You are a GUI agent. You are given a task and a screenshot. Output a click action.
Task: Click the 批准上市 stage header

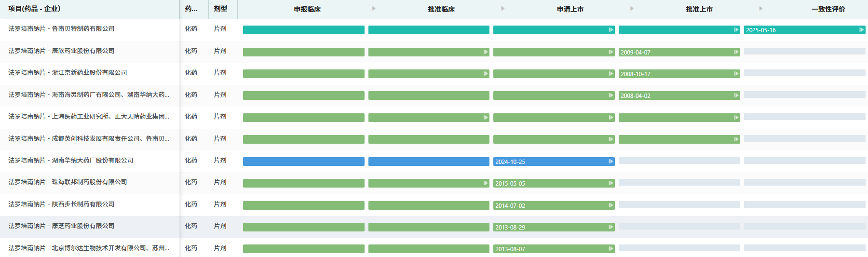[699, 9]
